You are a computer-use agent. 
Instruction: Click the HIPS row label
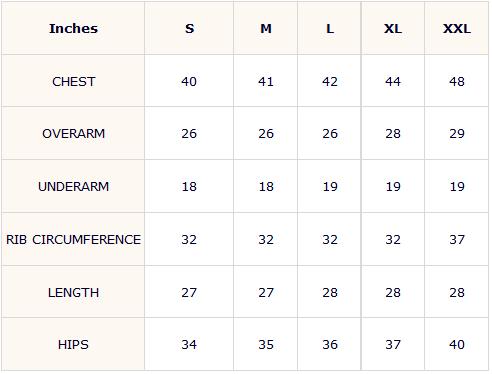click(x=73, y=345)
